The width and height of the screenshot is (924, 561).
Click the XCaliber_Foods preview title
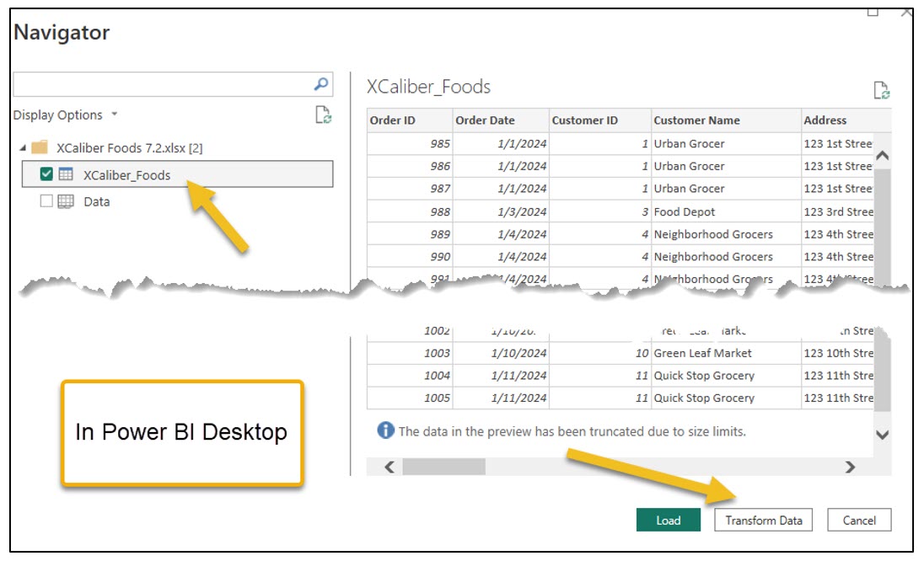point(428,87)
